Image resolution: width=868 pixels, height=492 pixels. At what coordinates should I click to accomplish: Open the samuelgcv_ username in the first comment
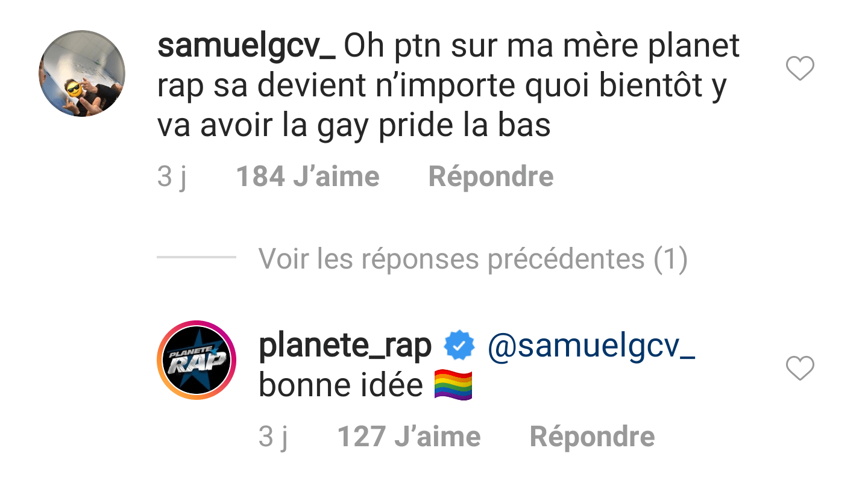pos(246,47)
